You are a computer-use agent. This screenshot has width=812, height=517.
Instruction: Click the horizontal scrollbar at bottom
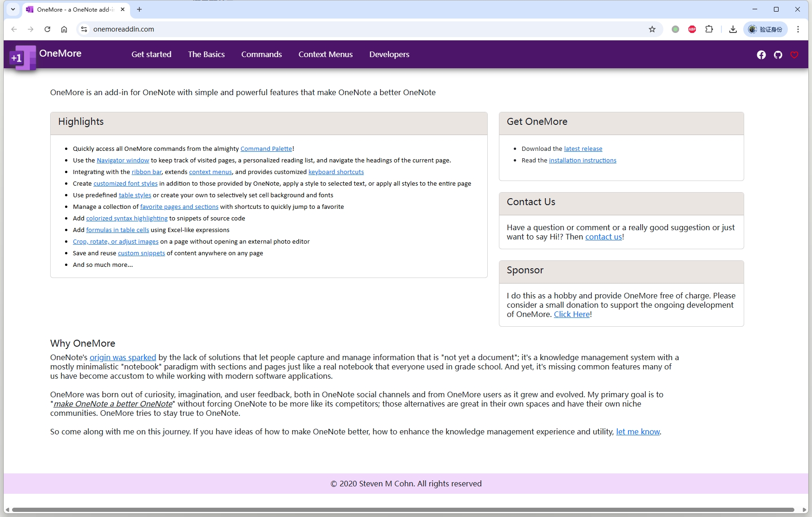(x=403, y=510)
